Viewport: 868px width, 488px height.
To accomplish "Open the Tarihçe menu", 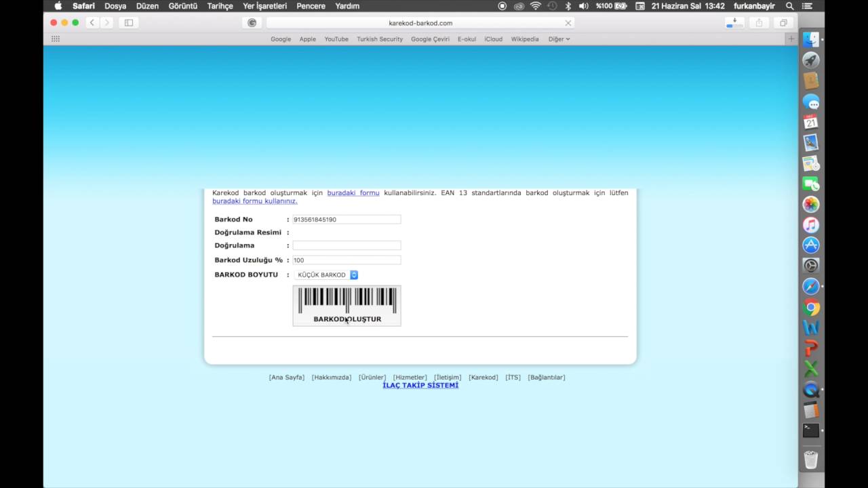I will [x=220, y=6].
